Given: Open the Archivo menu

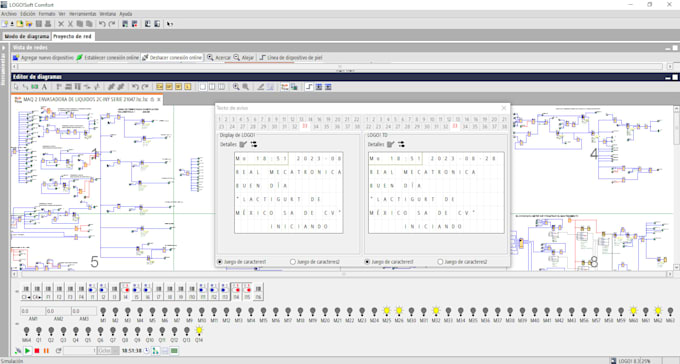Looking at the screenshot, I should 9,14.
